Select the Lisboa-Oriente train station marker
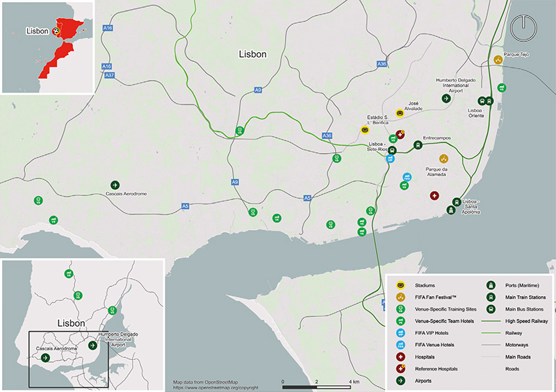 [x=489, y=101]
